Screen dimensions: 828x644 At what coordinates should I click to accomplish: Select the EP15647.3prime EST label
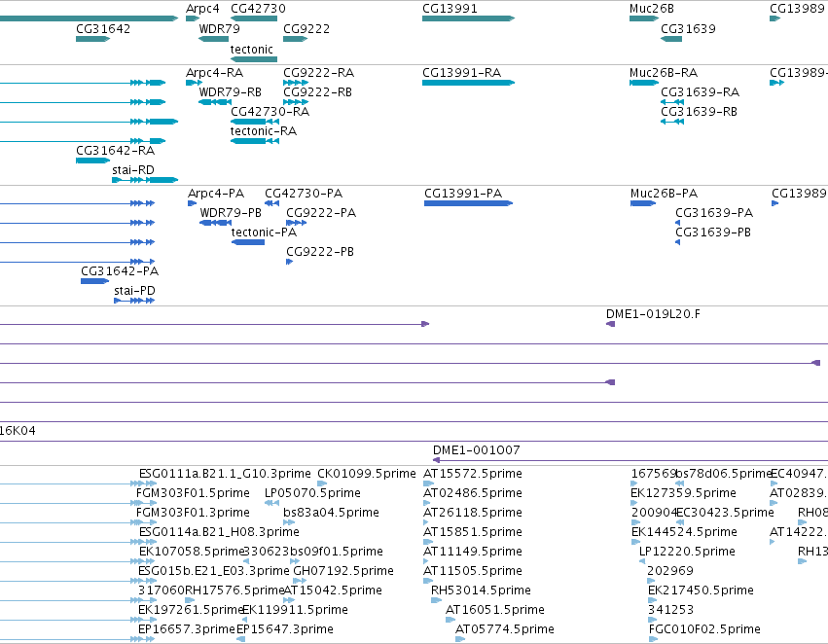(x=285, y=630)
